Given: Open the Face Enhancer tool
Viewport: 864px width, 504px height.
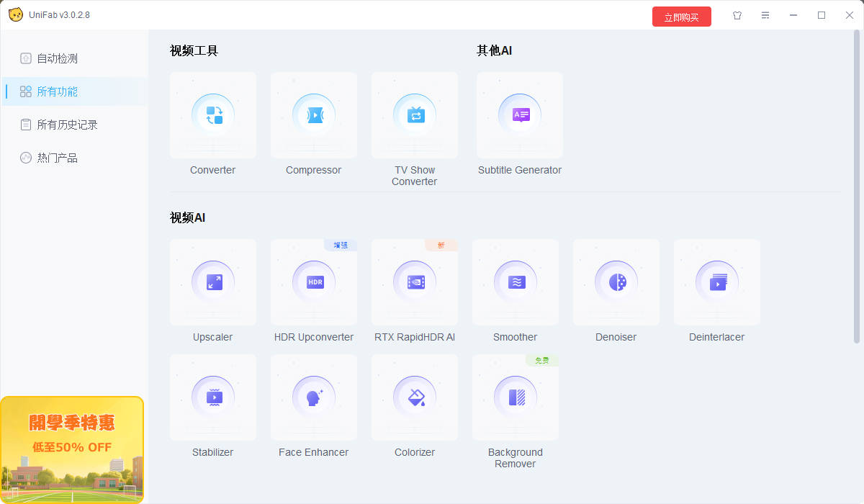Looking at the screenshot, I should click(x=314, y=397).
